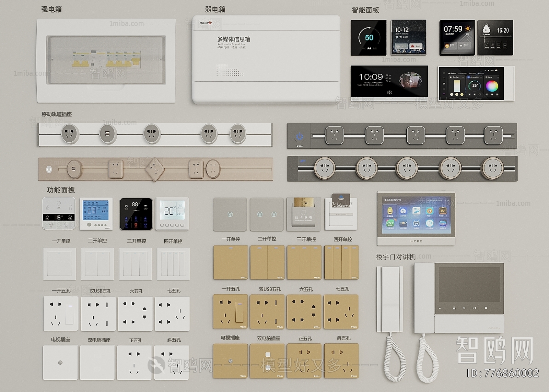The width and height of the screenshot is (549, 392).
Task: Click the power button on the black 88 thermostat
Action: click(126, 206)
